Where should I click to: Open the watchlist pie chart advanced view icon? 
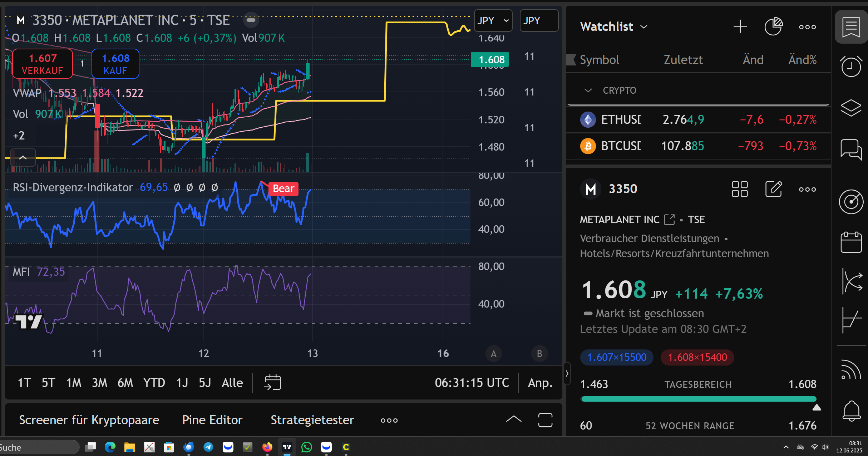tap(774, 26)
